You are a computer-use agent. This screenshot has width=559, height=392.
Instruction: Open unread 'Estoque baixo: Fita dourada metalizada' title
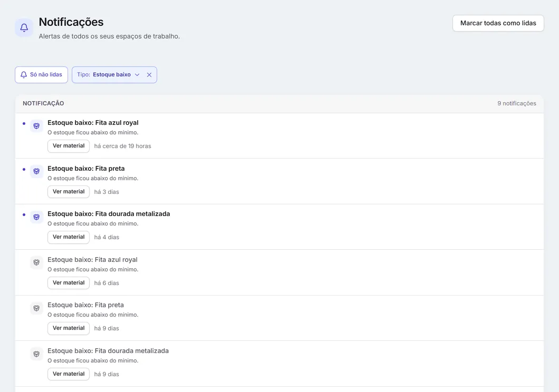(109, 214)
